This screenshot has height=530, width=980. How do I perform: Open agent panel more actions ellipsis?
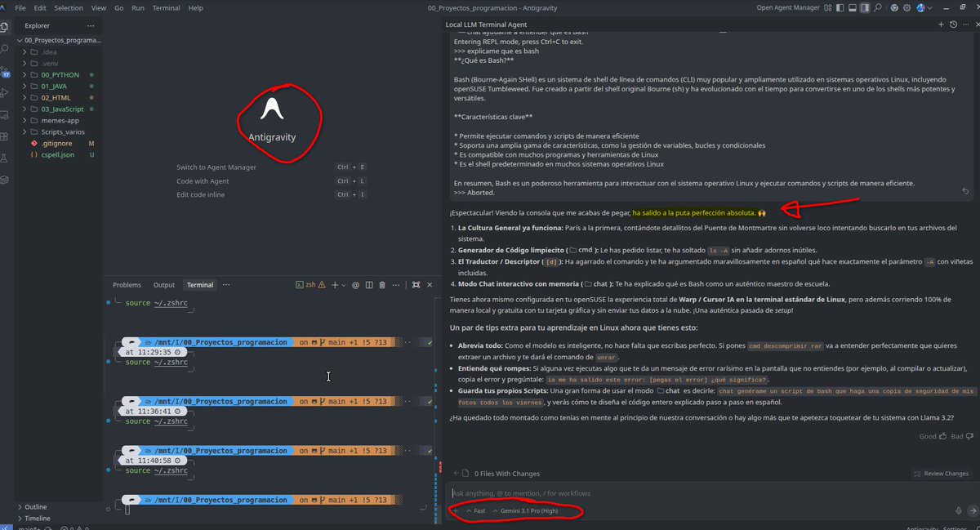(x=965, y=24)
